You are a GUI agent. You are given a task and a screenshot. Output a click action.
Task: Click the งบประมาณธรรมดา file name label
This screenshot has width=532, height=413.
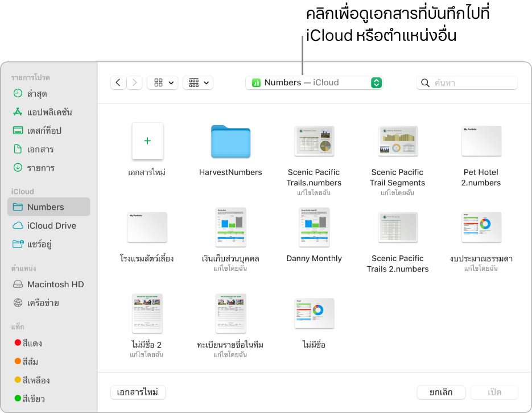[481, 259]
